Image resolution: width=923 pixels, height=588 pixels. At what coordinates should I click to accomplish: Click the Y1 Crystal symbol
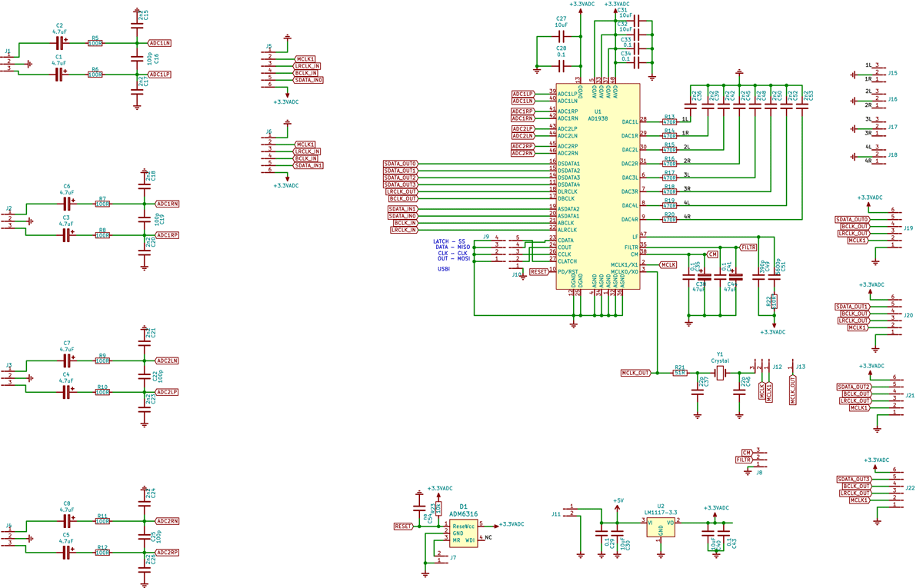[719, 373]
